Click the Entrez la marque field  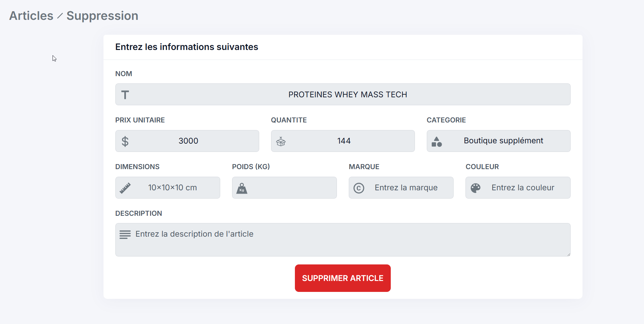[401, 188]
